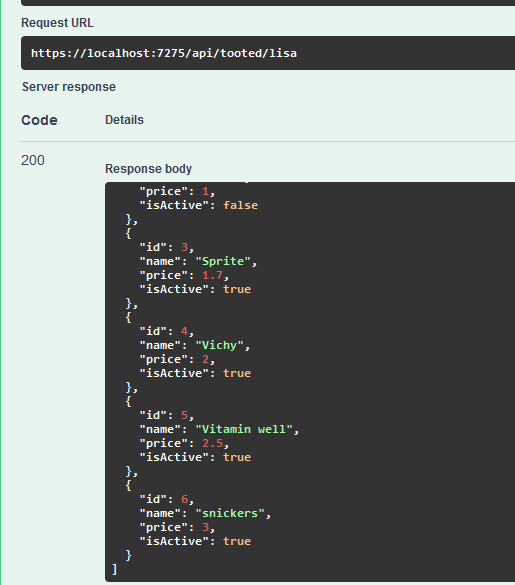The image size is (515, 585).
Task: Select the request URL text https://localhost:7275/api/tooted/lisa
Action: [164, 53]
